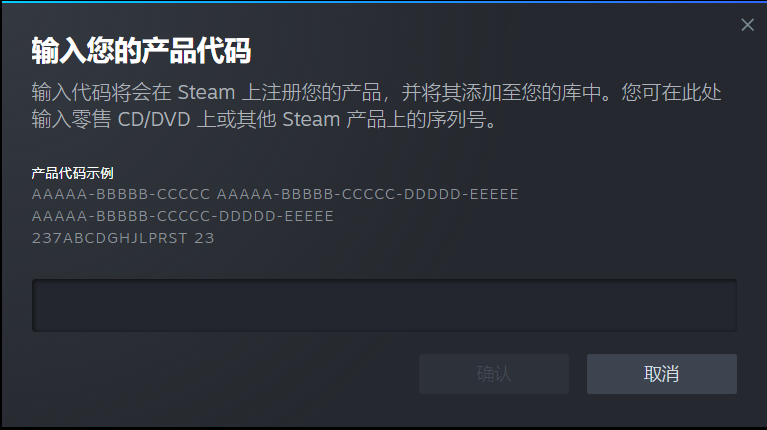
Task: Click the 237ABCDGHJLPRST sample code
Action: pos(110,238)
